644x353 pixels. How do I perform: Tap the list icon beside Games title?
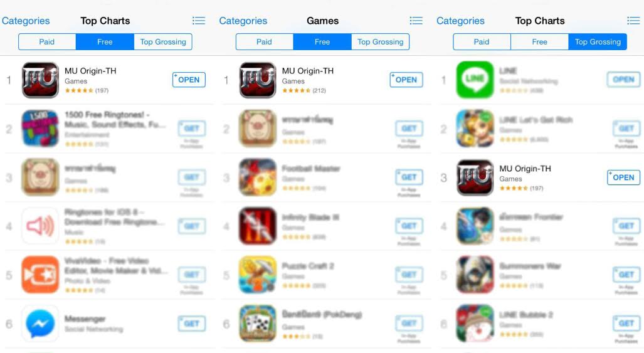416,21
